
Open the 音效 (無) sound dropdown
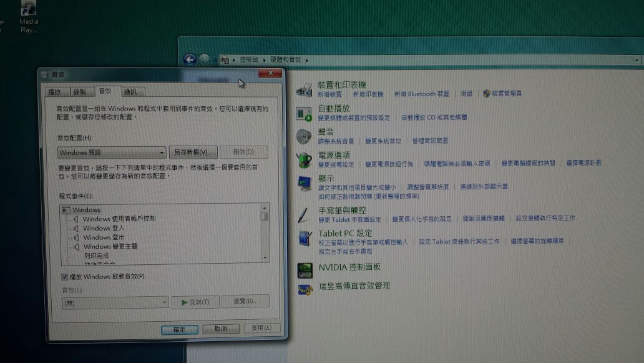coord(115,303)
